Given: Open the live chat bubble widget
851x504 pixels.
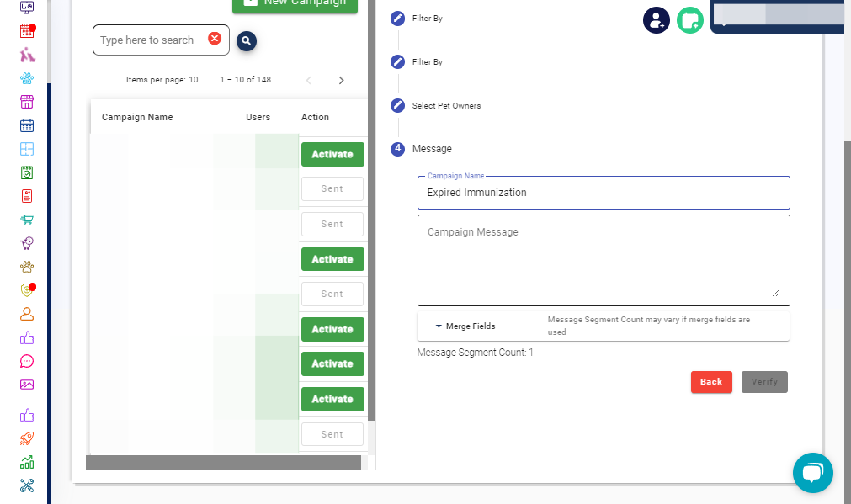Looking at the screenshot, I should (x=812, y=473).
